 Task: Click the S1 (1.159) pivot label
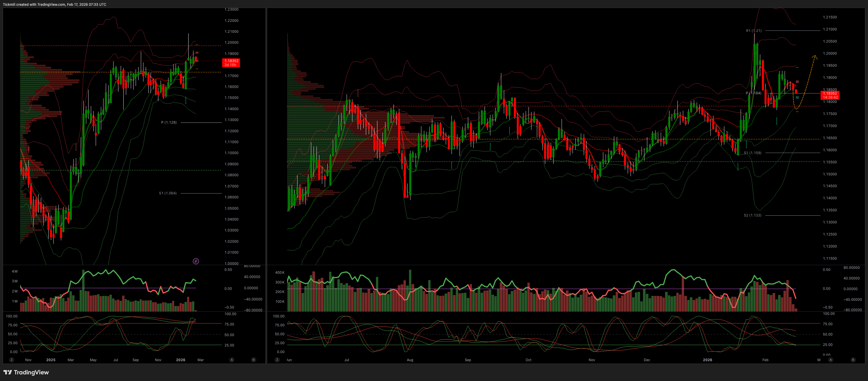pyautogui.click(x=752, y=153)
